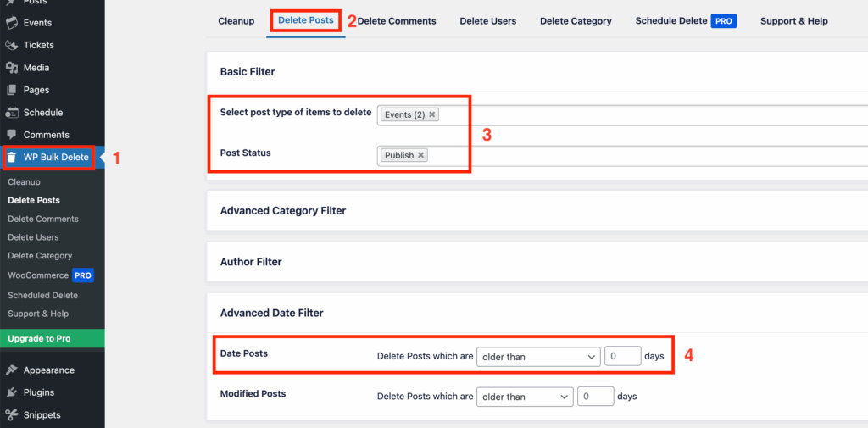Click WooCommerce in sidebar submenu
The height and width of the screenshot is (428, 868).
[38, 275]
